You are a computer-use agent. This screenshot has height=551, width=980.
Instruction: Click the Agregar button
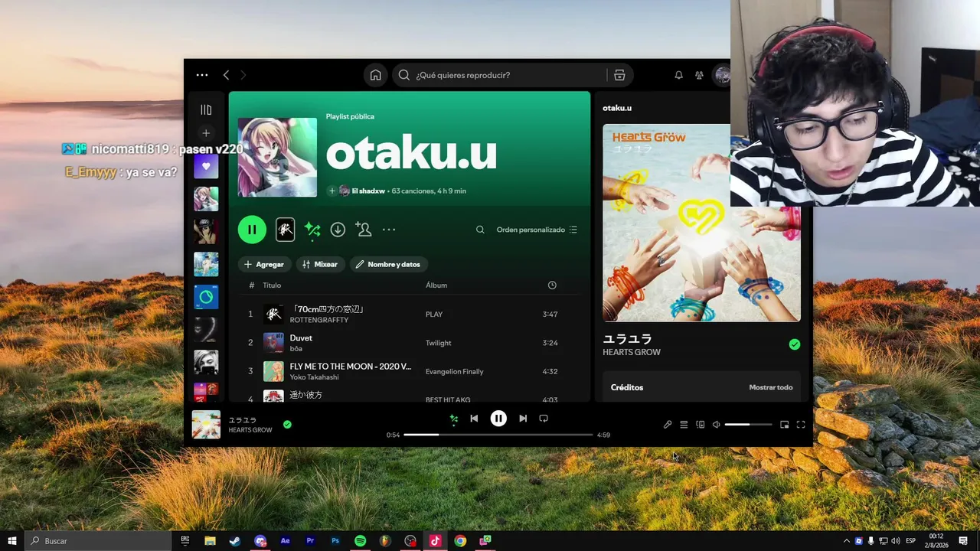point(263,264)
